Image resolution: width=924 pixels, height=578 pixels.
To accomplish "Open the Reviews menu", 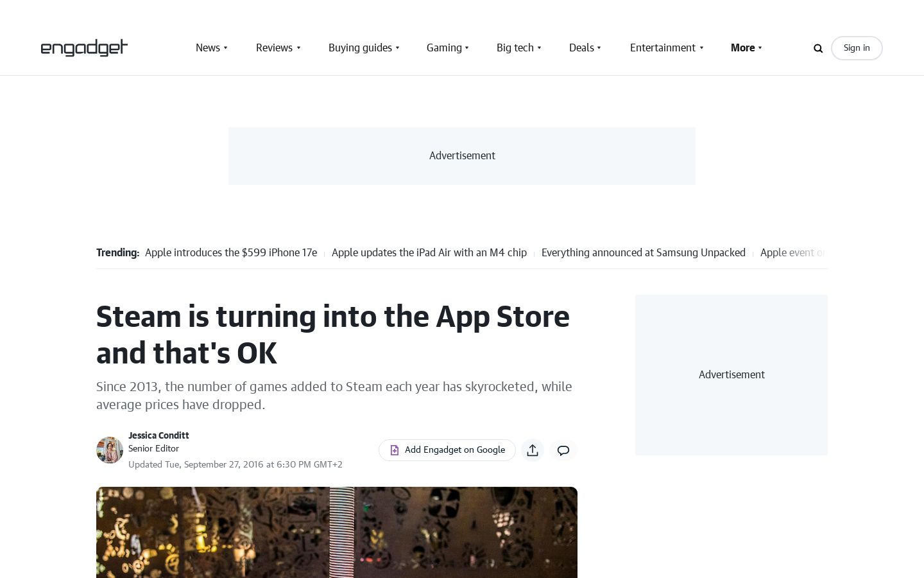I will (x=274, y=48).
